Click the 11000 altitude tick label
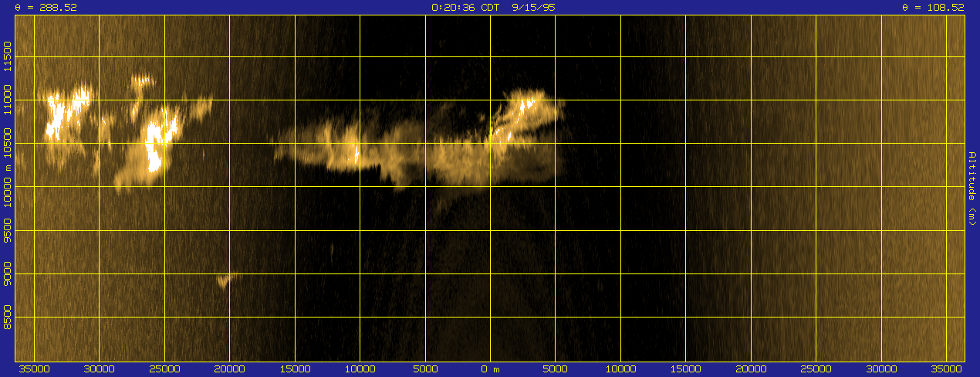The height and width of the screenshot is (377, 980). pos(8,100)
